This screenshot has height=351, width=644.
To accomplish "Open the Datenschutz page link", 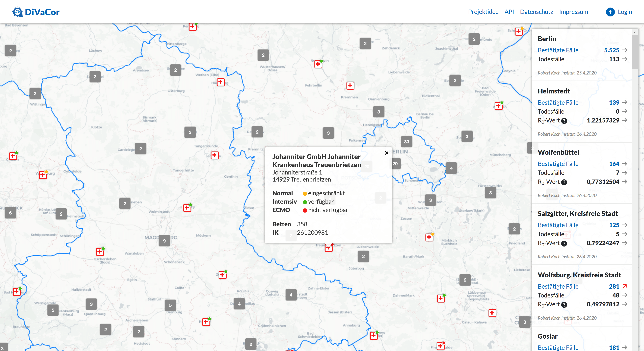I will click(x=536, y=12).
